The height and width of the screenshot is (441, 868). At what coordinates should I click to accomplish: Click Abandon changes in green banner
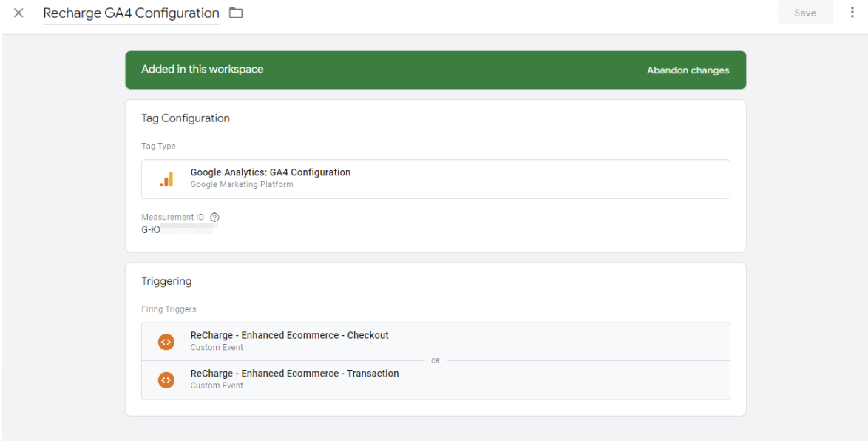(x=688, y=70)
